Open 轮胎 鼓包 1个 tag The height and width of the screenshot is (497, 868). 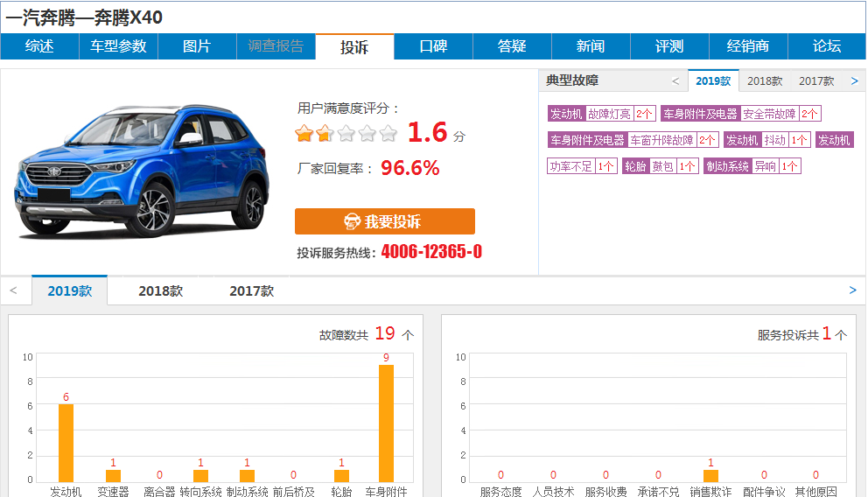point(661,166)
